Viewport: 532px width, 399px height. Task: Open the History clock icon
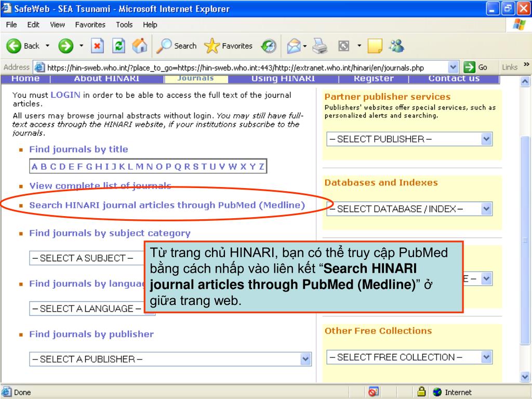point(269,46)
